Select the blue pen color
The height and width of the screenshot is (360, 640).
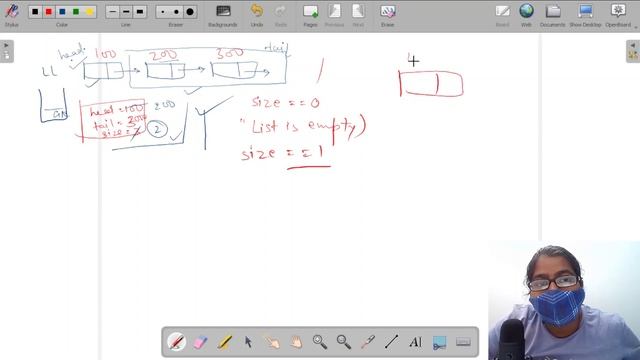62,12
